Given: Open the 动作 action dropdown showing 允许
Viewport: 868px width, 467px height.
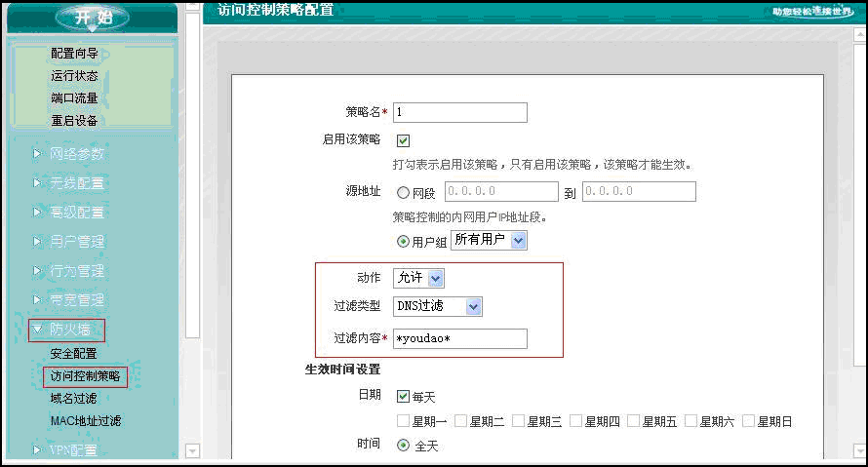Looking at the screenshot, I should pyautogui.click(x=418, y=278).
